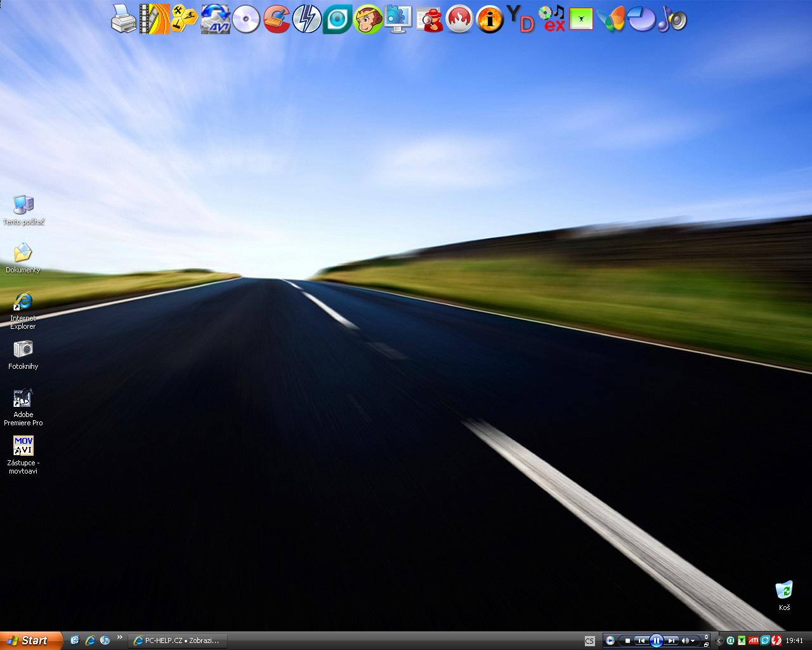Launch the AVI converter dock icon
Viewport: 812px width, 650px height.
[216, 18]
